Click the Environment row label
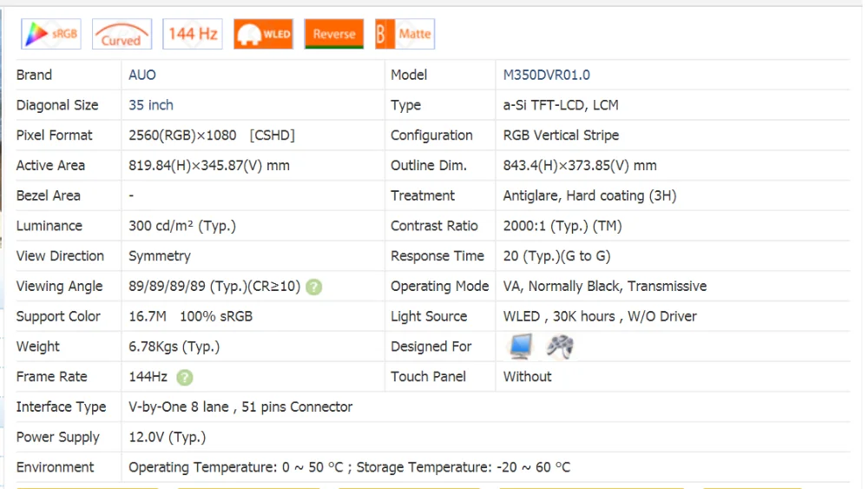This screenshot has height=489, width=868. click(x=55, y=467)
